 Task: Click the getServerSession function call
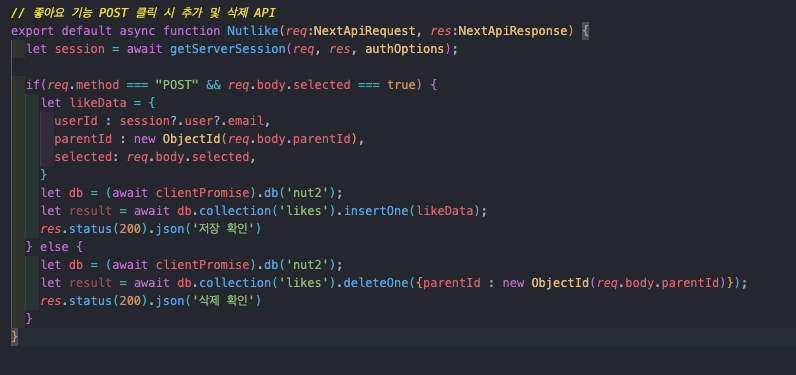(227, 49)
